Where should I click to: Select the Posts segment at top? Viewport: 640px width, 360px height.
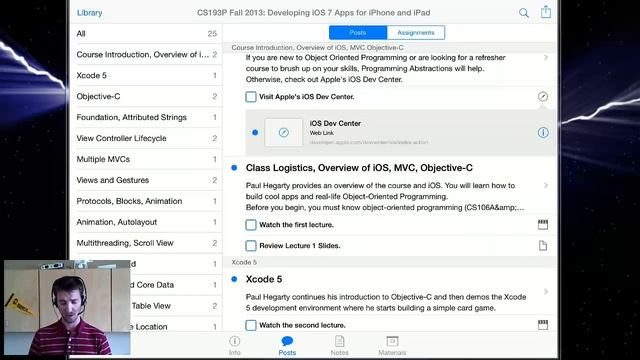pos(358,33)
